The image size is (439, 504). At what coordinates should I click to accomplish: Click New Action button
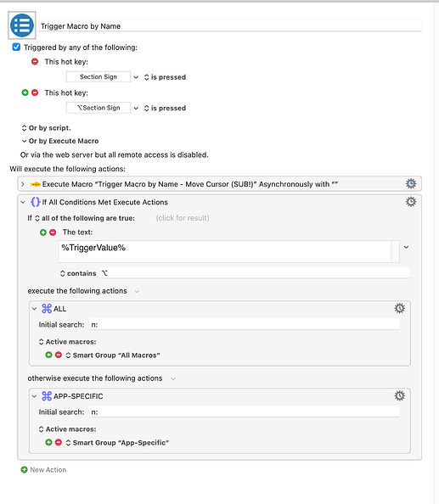click(x=43, y=469)
